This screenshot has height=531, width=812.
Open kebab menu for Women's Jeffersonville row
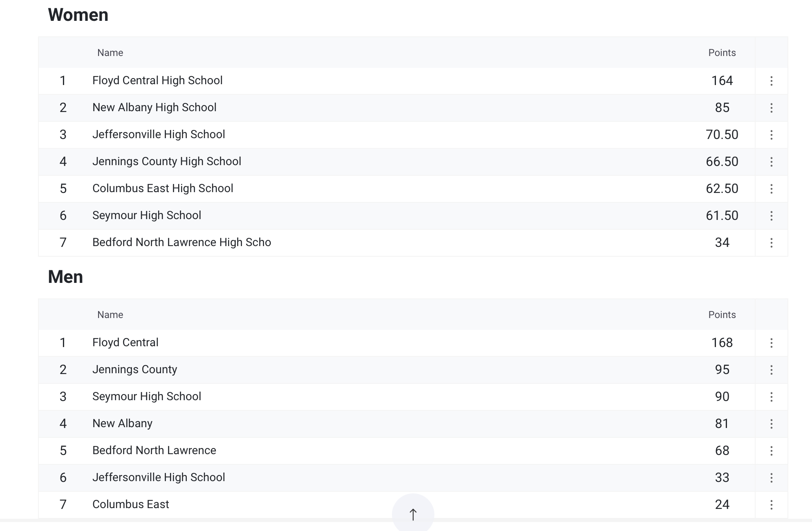(771, 135)
